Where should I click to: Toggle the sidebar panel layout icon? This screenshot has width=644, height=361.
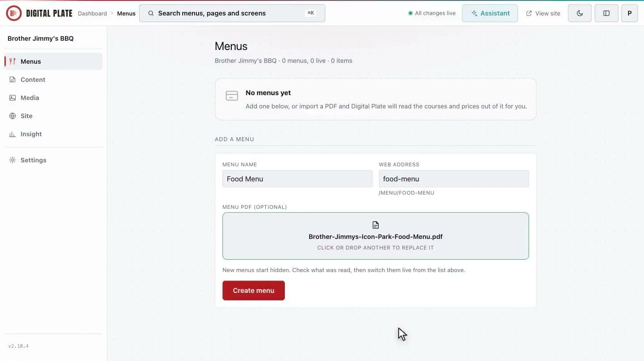click(606, 13)
